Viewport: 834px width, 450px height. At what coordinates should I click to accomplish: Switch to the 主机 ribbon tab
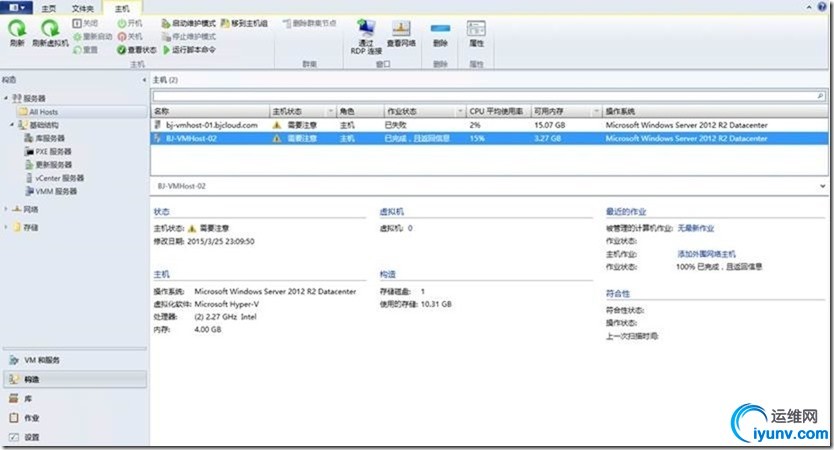pyautogui.click(x=122, y=9)
